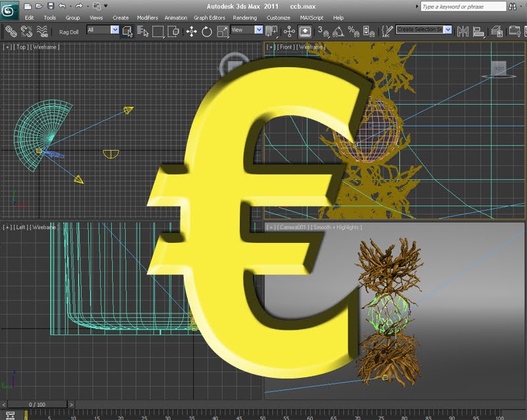527x420 pixels.
Task: Open the Tools menu
Action: [50, 18]
